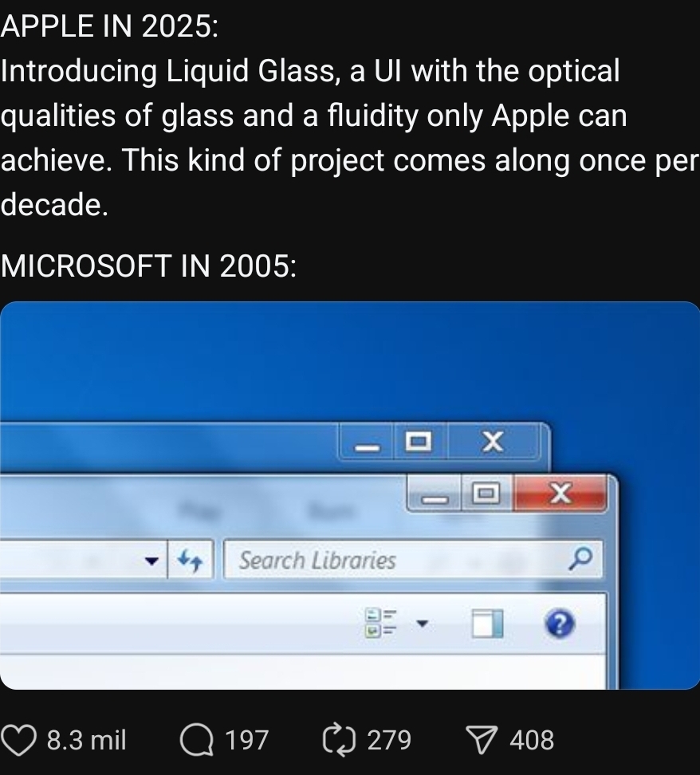Repost using the circular arrows icon
Image resolution: width=700 pixels, height=775 pixels.
pyautogui.click(x=339, y=740)
